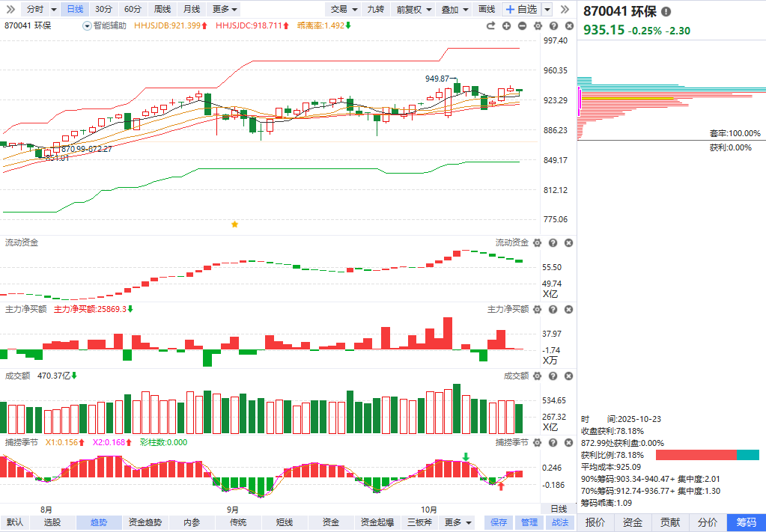Open the 叠加 dropdown menu
Image resolution: width=766 pixels, height=532 pixels.
pyautogui.click(x=455, y=9)
